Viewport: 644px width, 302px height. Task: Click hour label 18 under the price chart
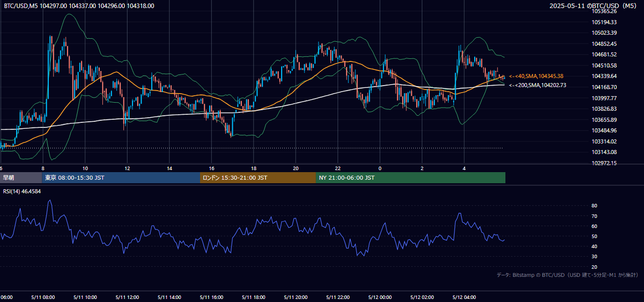253,168
